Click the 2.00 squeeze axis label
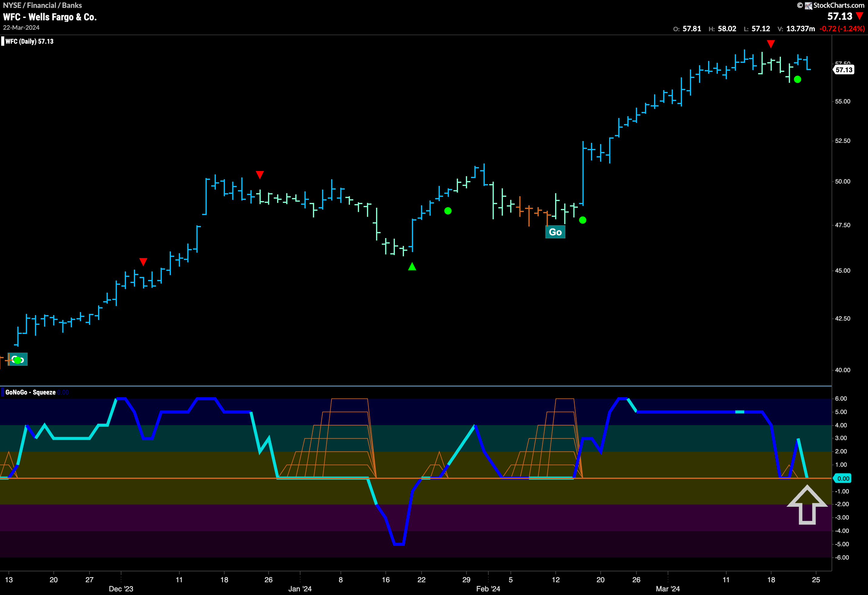Screen dimensions: 868x595 pyautogui.click(x=841, y=451)
